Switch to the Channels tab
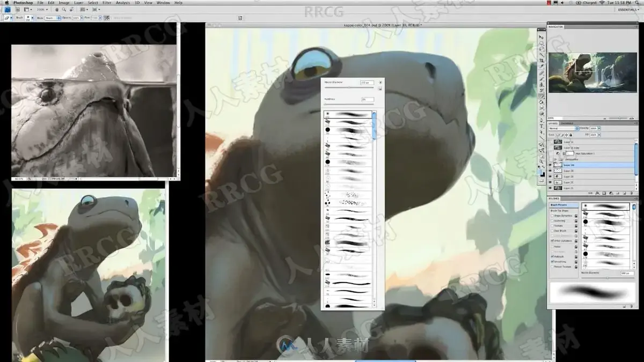The height and width of the screenshot is (362, 644). pyautogui.click(x=567, y=123)
